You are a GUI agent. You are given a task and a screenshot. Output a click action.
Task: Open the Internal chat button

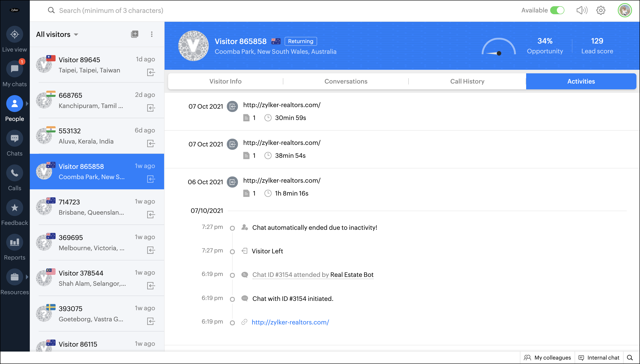(x=599, y=358)
